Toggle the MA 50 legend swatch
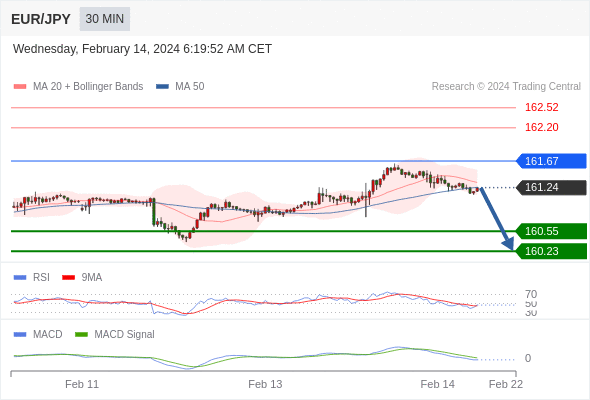 click(162, 87)
